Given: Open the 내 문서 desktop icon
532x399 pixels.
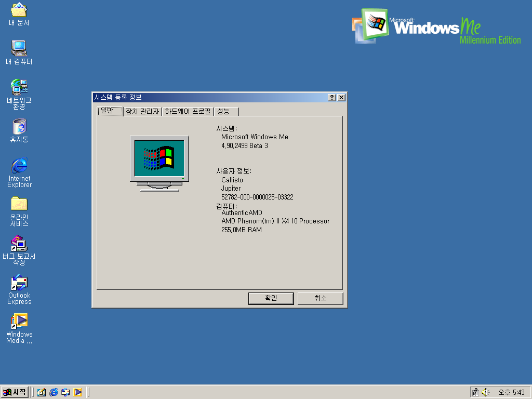Looking at the screenshot, I should (x=19, y=14).
